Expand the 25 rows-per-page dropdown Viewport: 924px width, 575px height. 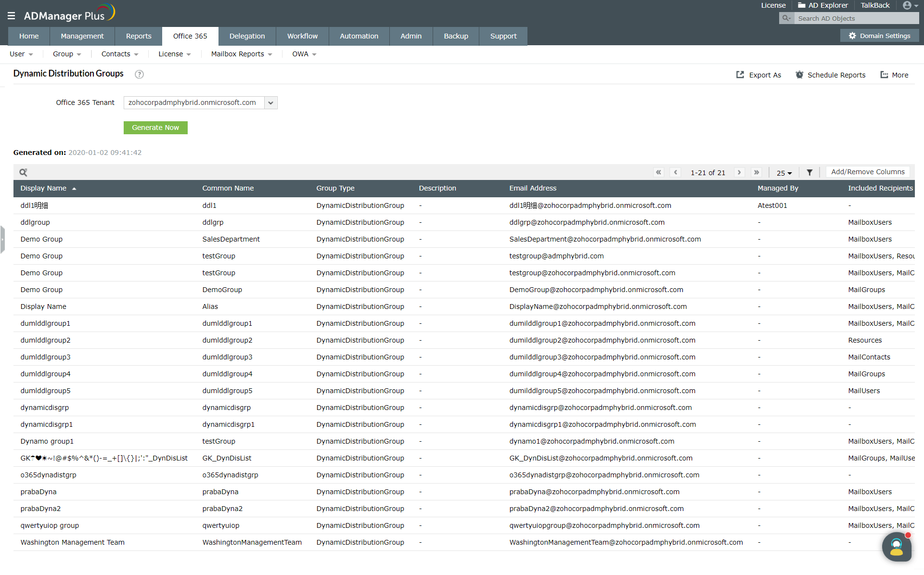[x=784, y=173]
